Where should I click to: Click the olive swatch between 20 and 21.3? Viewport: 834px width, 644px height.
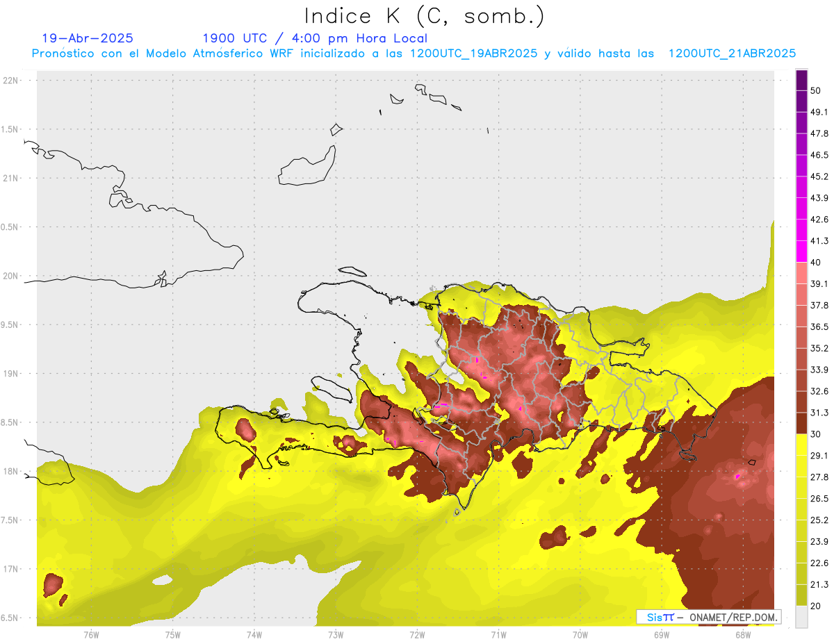[801, 595]
